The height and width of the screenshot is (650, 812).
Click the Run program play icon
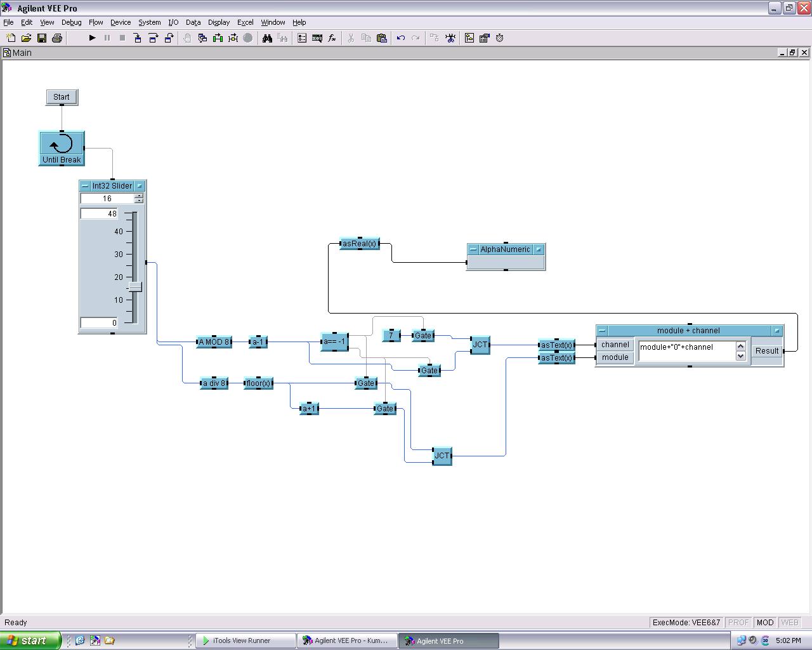pyautogui.click(x=92, y=38)
